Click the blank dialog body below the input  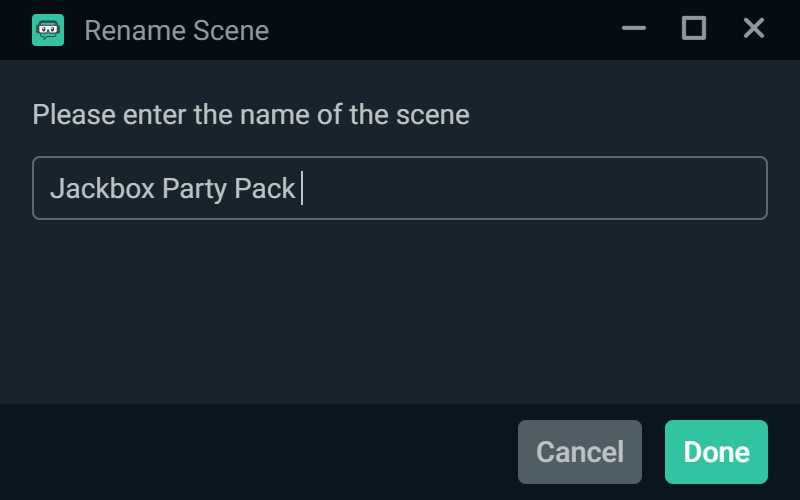pyautogui.click(x=400, y=310)
